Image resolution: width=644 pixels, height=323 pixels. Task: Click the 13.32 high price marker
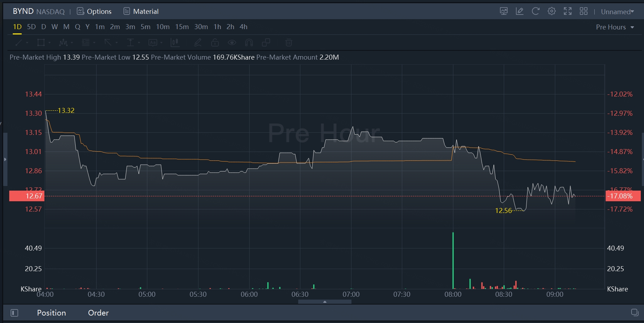[x=66, y=110]
